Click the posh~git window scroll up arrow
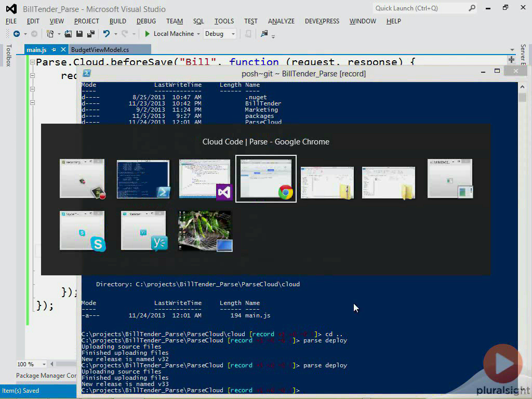 point(522,87)
